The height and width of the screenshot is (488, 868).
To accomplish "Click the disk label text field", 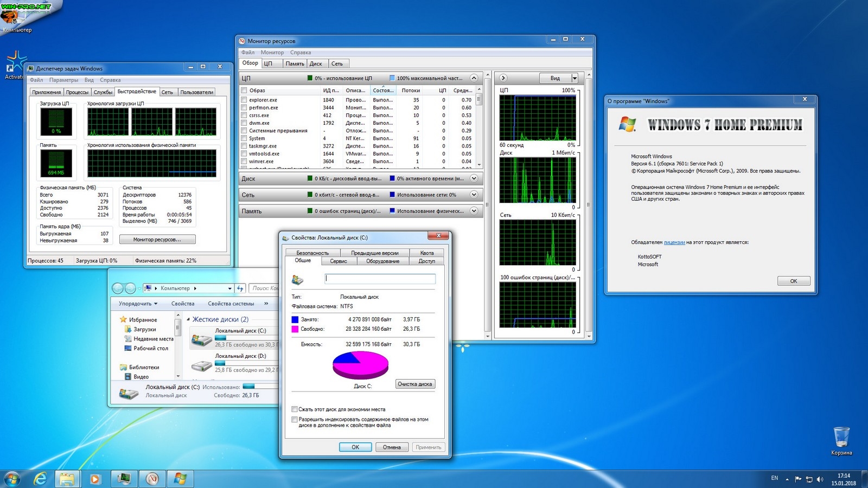I will tap(380, 279).
